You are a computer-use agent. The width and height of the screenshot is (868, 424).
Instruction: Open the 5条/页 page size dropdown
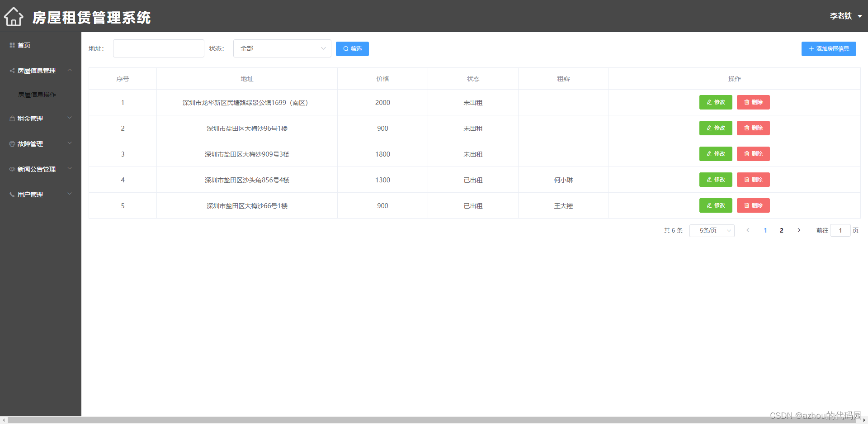tap(712, 231)
